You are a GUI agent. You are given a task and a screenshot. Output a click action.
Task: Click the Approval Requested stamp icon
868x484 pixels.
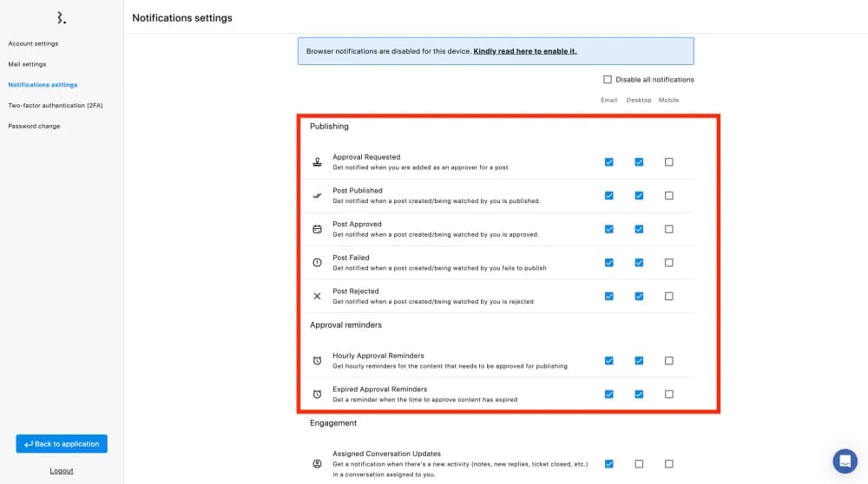click(317, 162)
